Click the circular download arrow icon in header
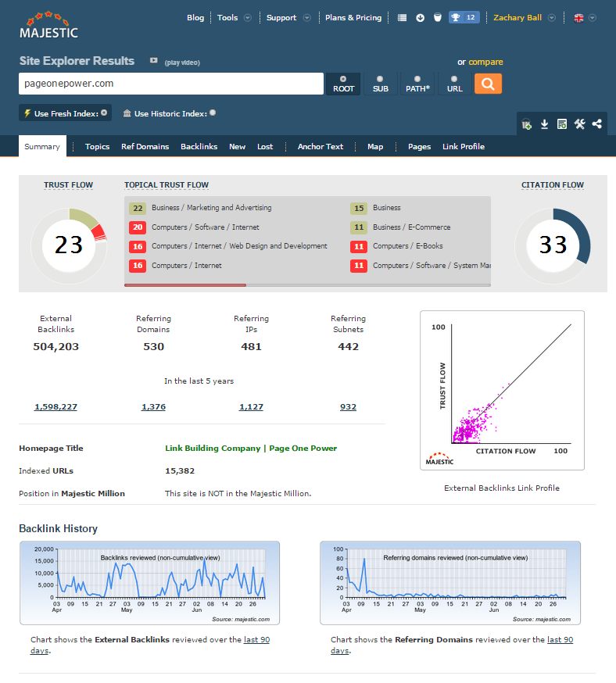Screen dimensions: 616x683 (420, 18)
